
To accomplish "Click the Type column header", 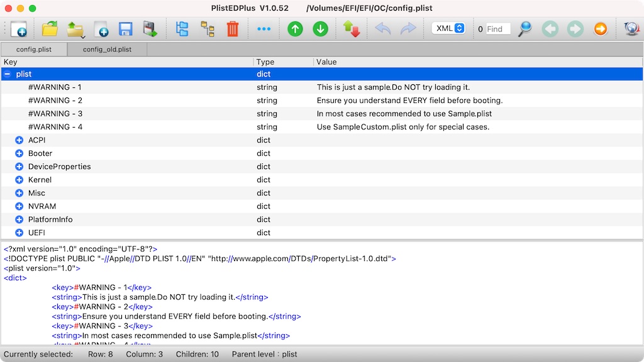I will tap(284, 62).
